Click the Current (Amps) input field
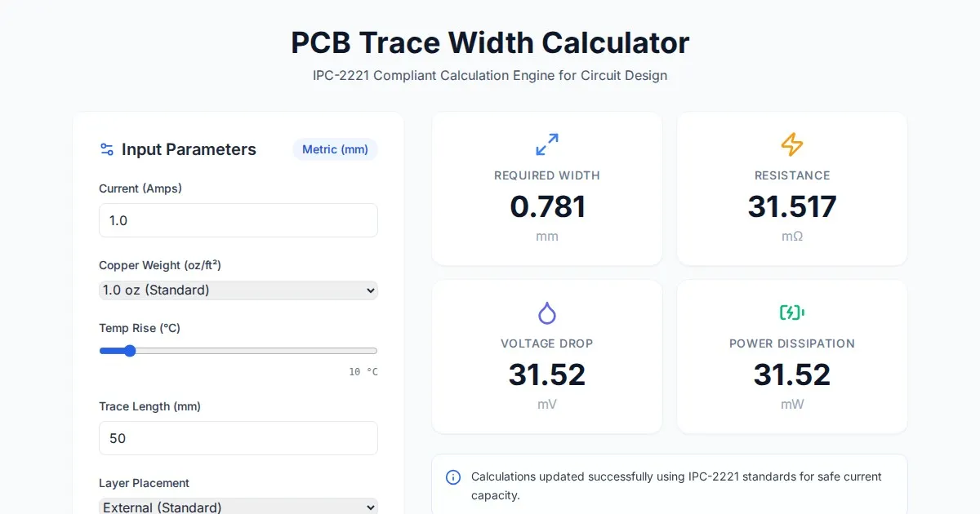 [238, 220]
